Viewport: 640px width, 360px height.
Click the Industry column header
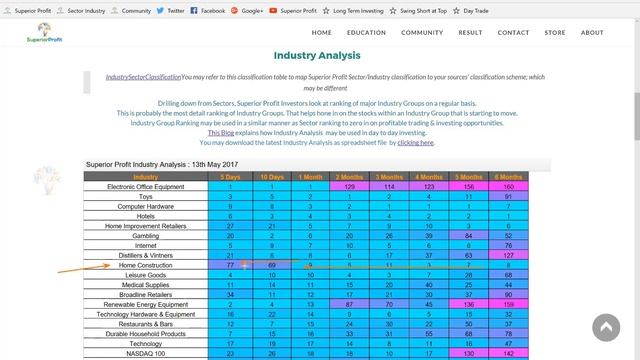click(x=146, y=177)
